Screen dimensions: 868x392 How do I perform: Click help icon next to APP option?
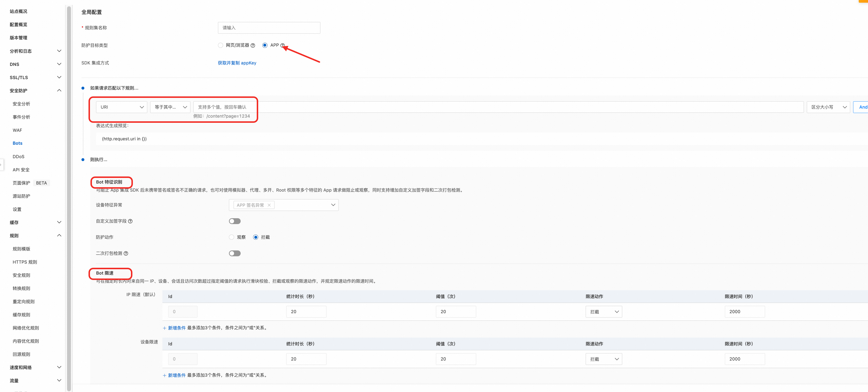coord(282,45)
